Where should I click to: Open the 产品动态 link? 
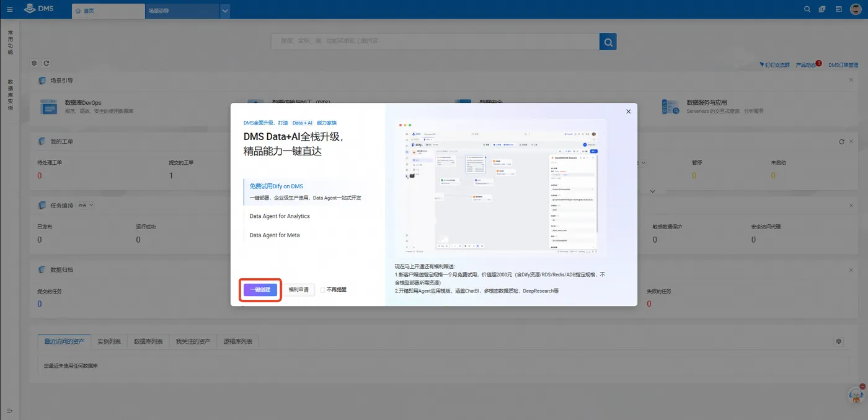coord(806,65)
